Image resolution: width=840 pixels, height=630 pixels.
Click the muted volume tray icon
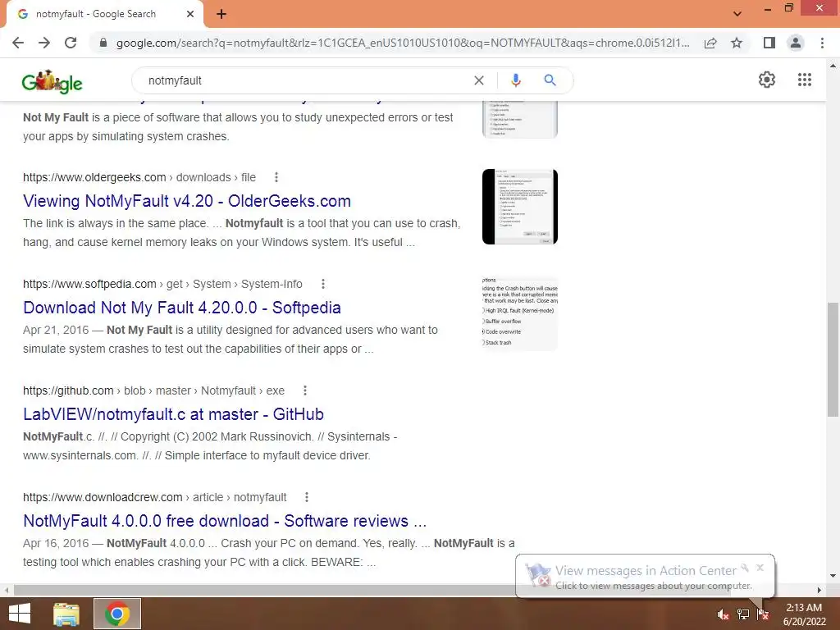pos(723,614)
